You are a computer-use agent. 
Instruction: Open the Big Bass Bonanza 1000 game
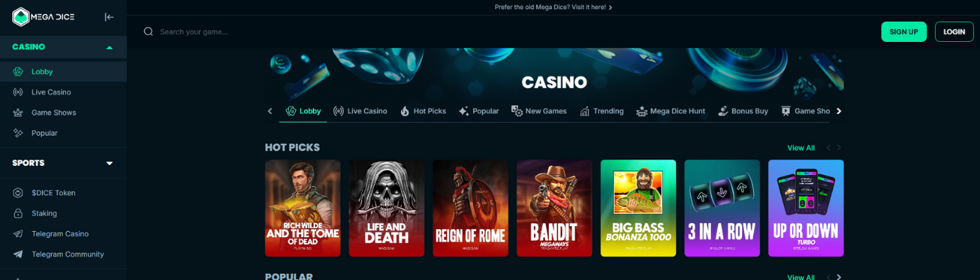tap(638, 208)
